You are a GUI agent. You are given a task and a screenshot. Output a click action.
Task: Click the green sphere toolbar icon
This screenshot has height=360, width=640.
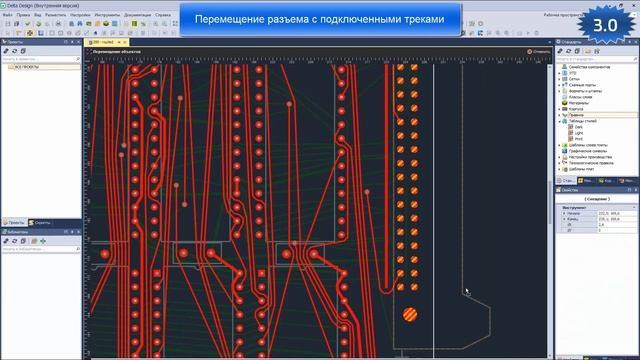pos(106,24)
